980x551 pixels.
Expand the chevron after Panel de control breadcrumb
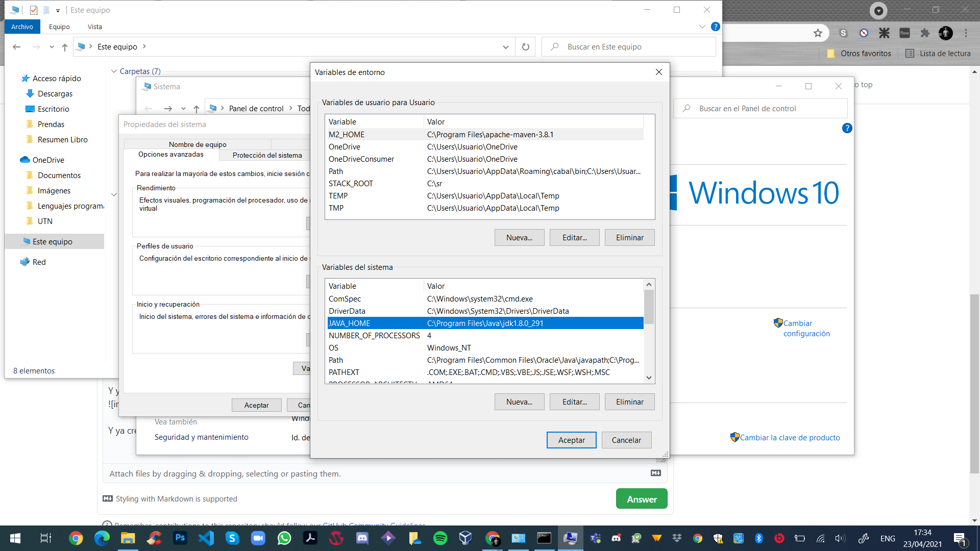291,108
